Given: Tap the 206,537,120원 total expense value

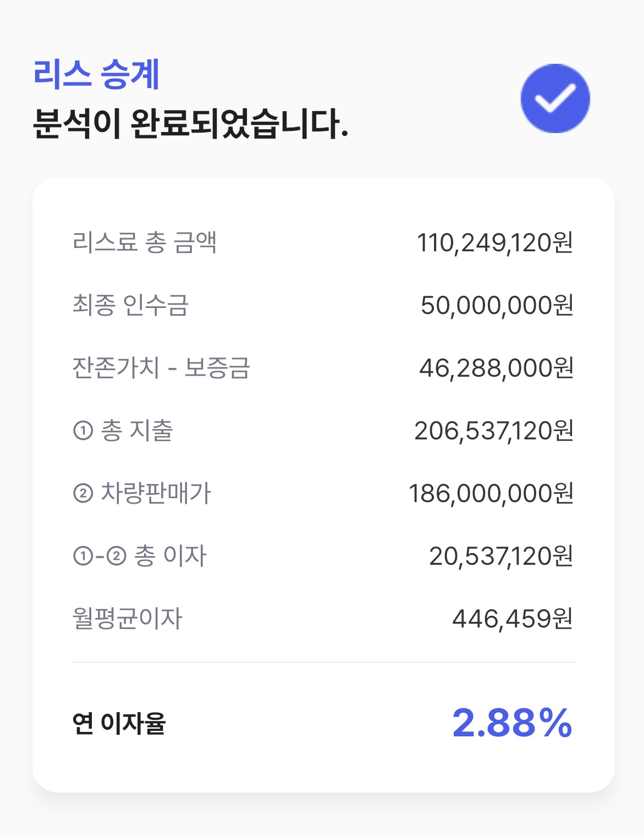Looking at the screenshot, I should pos(494,431).
